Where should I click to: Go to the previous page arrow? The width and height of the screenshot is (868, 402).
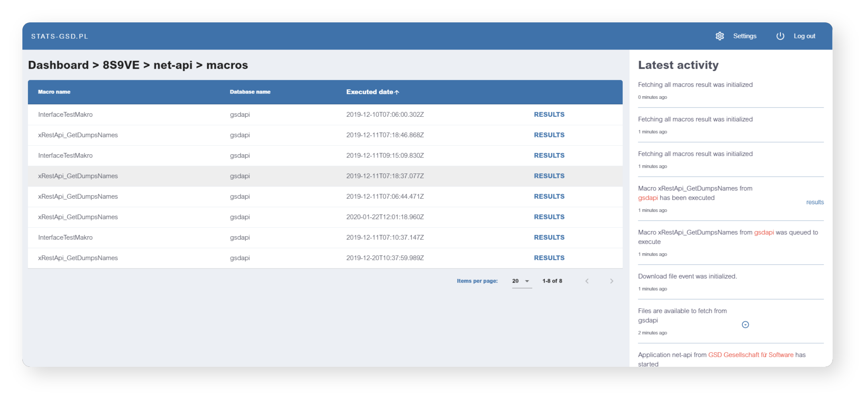coord(587,281)
